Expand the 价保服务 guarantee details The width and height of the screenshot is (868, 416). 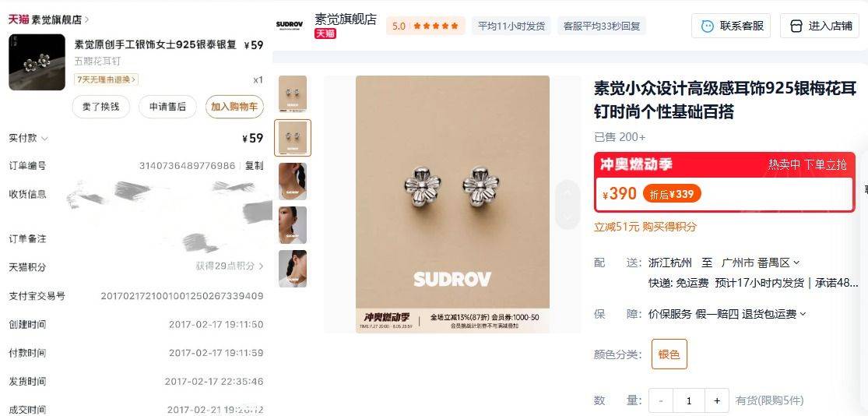click(x=727, y=314)
